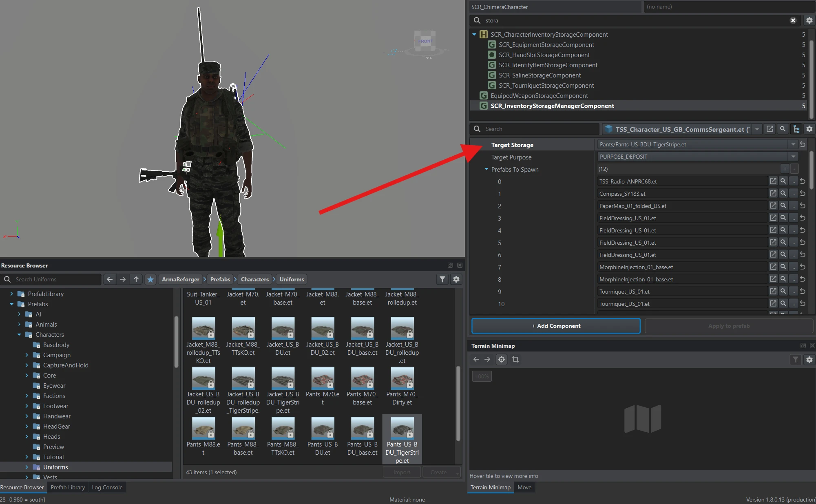Viewport: 816px width, 504px height.
Task: Click the properties panel vertical scrollbar
Action: coord(812,169)
